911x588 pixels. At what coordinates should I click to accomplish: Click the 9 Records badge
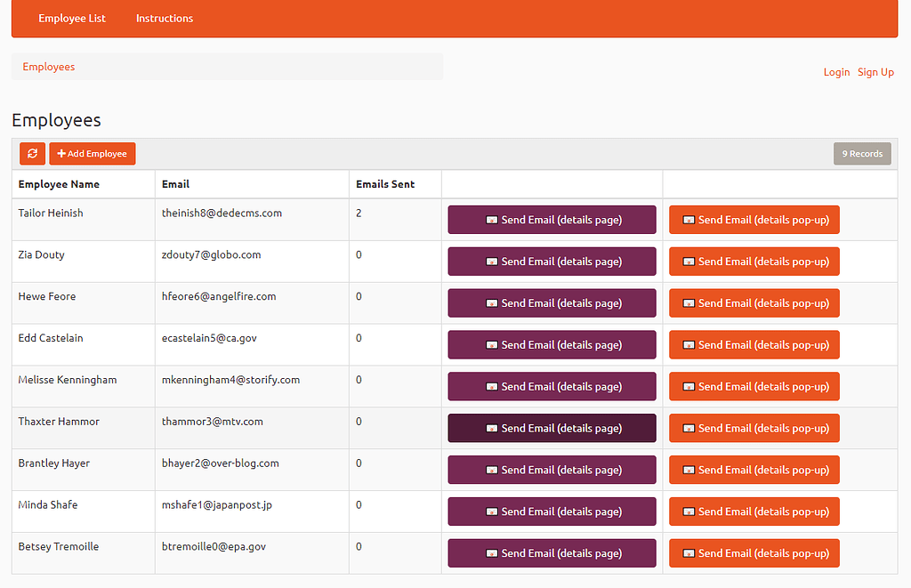(x=861, y=153)
